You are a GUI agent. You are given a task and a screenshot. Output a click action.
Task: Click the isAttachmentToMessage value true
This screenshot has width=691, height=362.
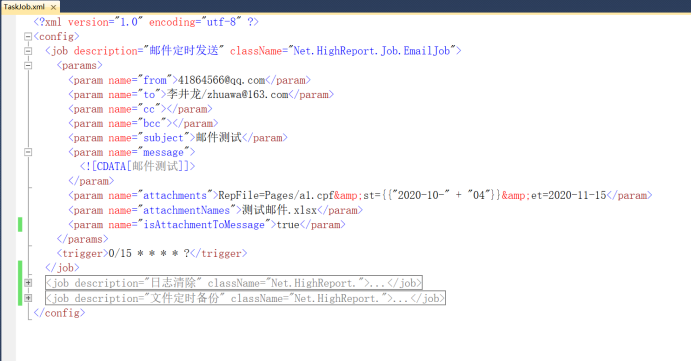coord(288,225)
